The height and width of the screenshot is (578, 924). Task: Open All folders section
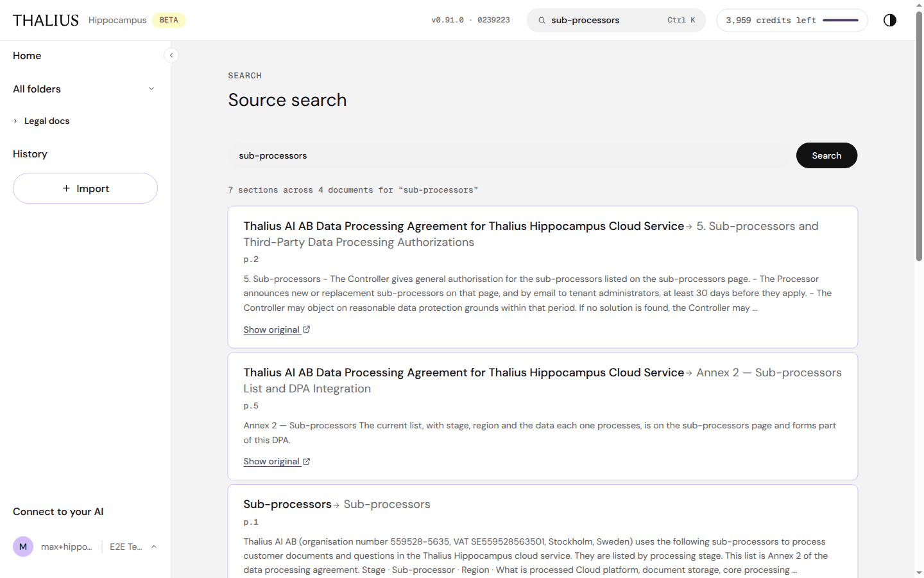[37, 89]
